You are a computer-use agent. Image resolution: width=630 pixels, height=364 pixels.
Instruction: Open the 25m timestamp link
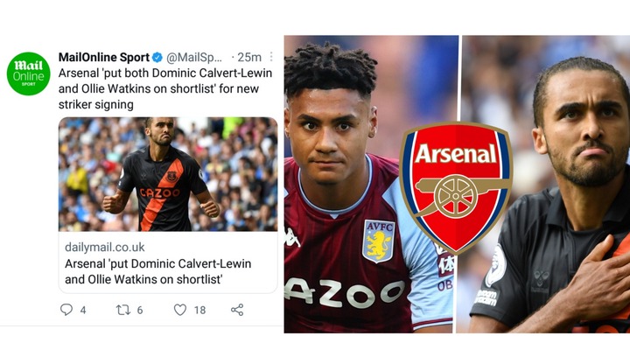[x=249, y=58]
